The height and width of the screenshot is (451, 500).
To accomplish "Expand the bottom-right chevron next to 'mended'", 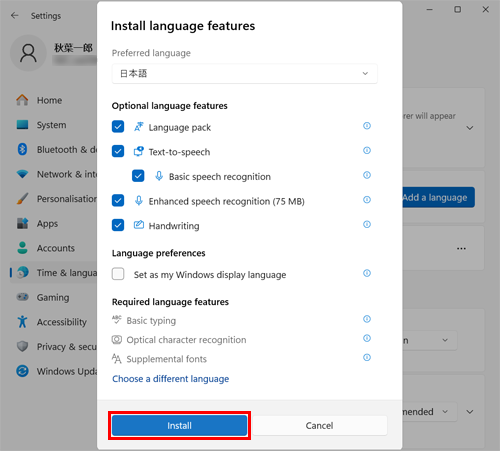I will pyautogui.click(x=470, y=412).
